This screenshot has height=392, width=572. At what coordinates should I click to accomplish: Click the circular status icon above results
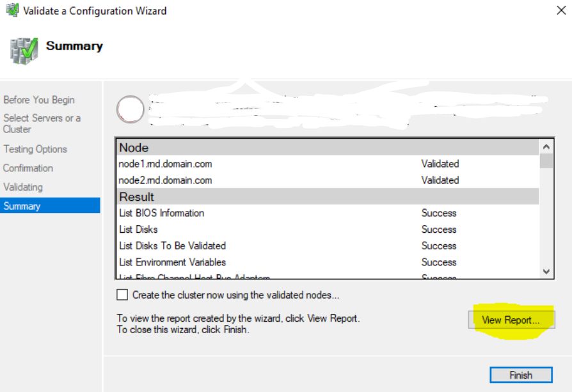click(131, 109)
